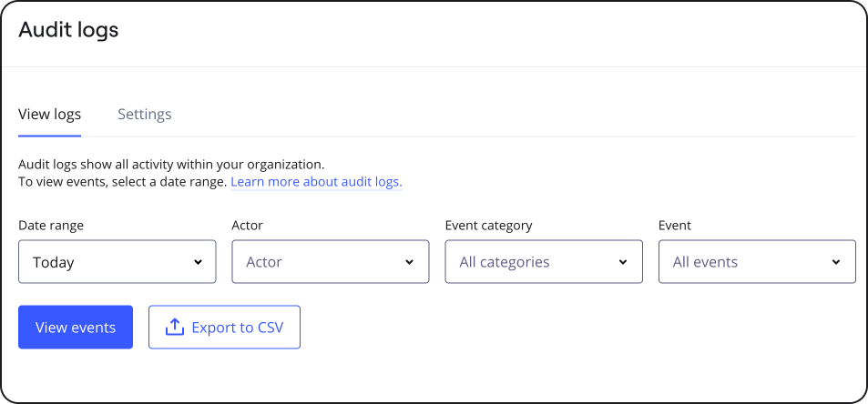Open the Event category dropdown

click(543, 262)
